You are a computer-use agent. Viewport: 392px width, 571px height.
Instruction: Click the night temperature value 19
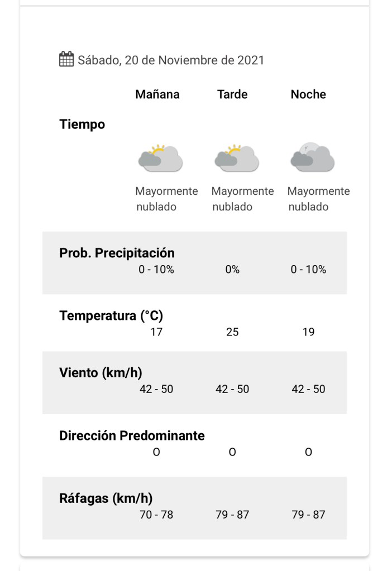pos(308,332)
